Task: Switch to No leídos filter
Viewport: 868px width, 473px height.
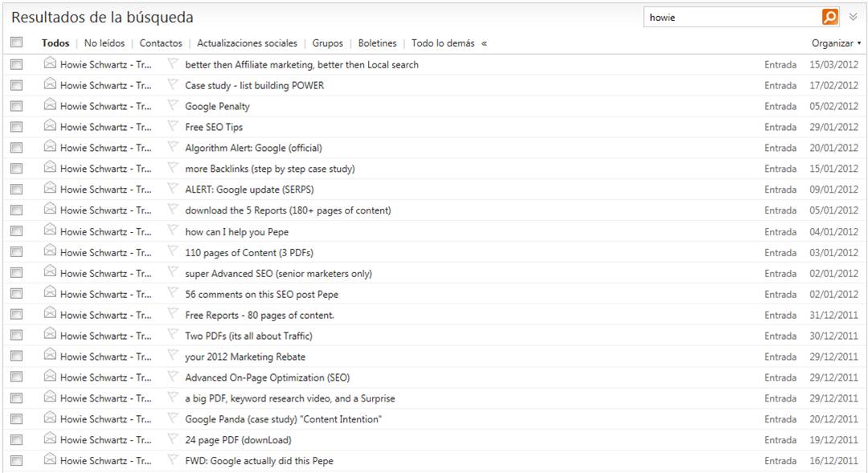Action: [104, 43]
